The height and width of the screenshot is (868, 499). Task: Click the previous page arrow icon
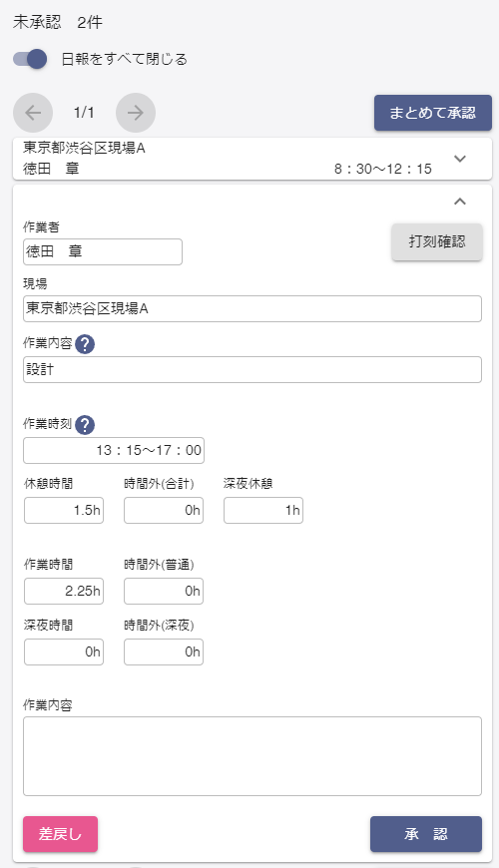[x=33, y=113]
